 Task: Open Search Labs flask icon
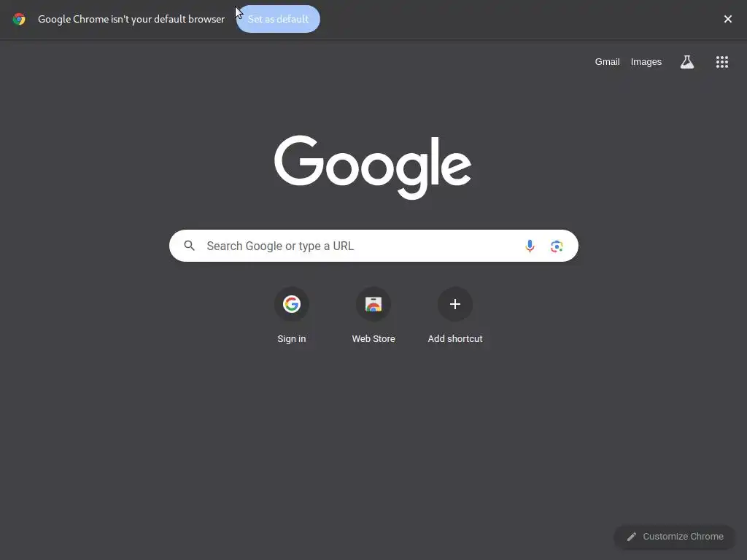pyautogui.click(x=686, y=62)
